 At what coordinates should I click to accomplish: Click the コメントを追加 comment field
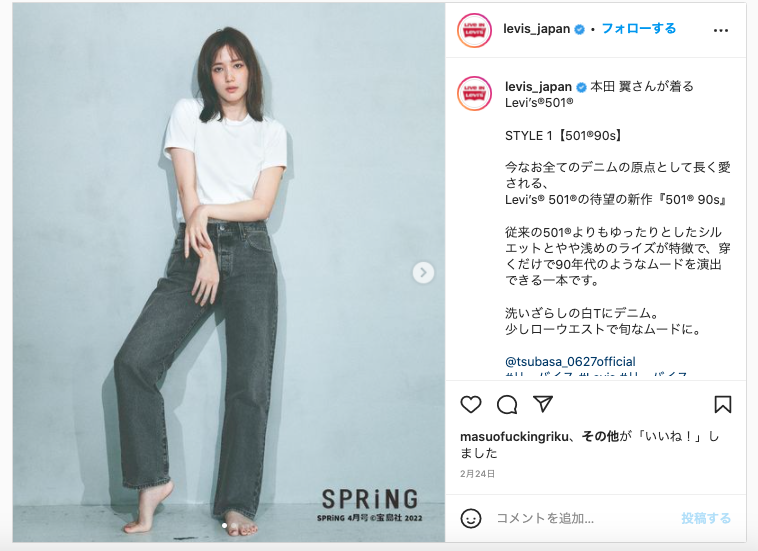[583, 518]
